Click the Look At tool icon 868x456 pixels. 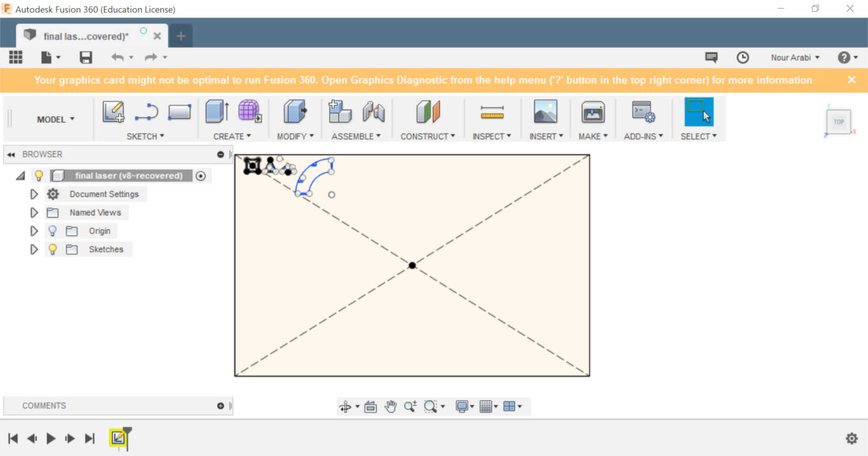tap(371, 407)
